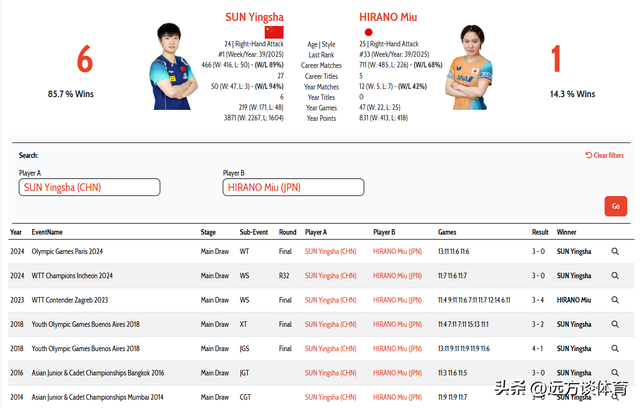Image resolution: width=640 pixels, height=408 pixels.
Task: Click the 14.3 % Wins text
Action: click(x=572, y=94)
